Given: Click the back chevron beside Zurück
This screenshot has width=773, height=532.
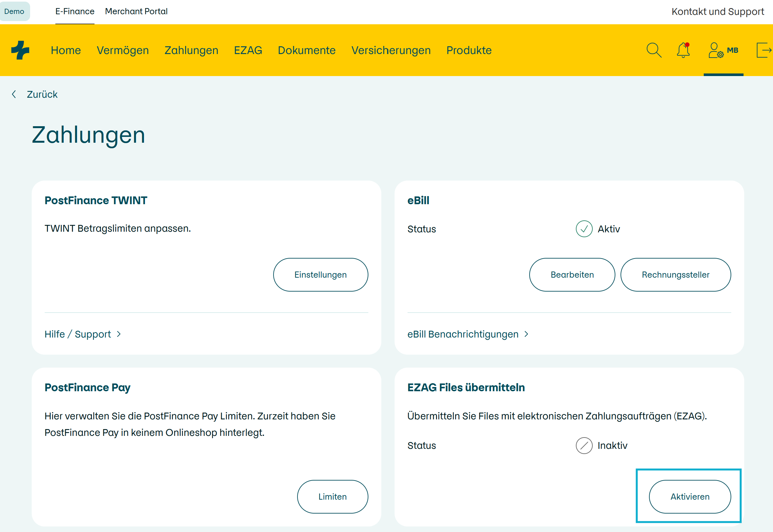Looking at the screenshot, I should click(x=14, y=94).
